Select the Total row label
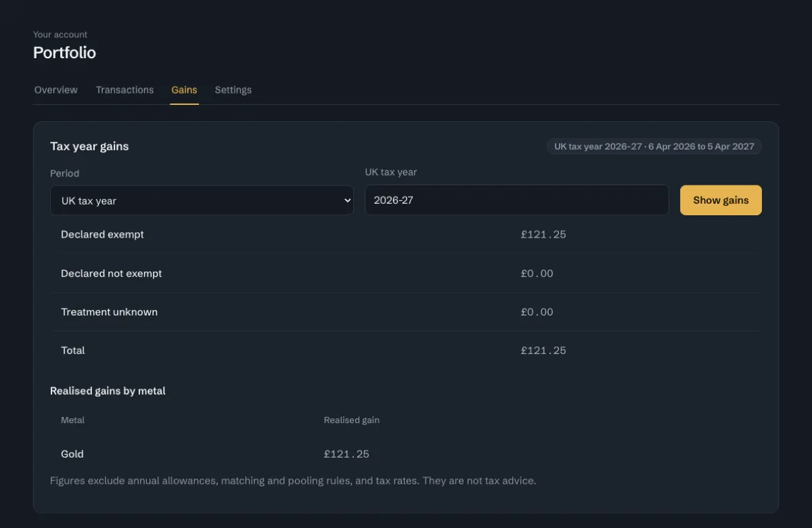This screenshot has height=528, width=812. [x=73, y=351]
